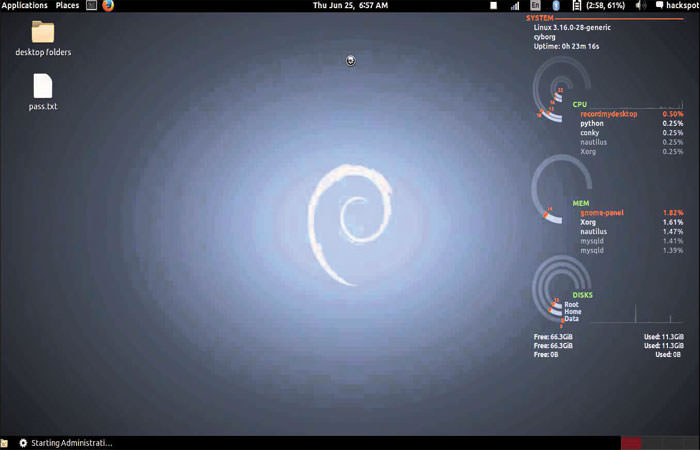Click the Bluetooth indicator icon
Viewport: 700px width, 450px height.
pyautogui.click(x=556, y=5)
